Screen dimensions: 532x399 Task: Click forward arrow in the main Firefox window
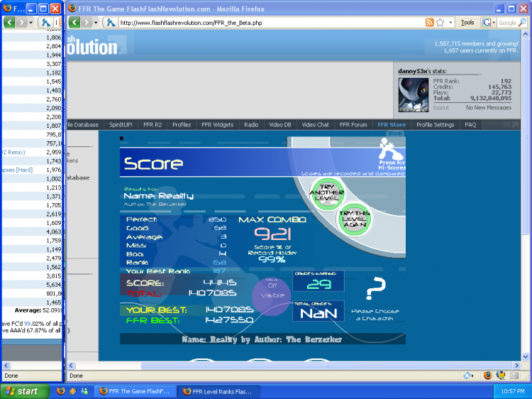pyautogui.click(x=87, y=23)
